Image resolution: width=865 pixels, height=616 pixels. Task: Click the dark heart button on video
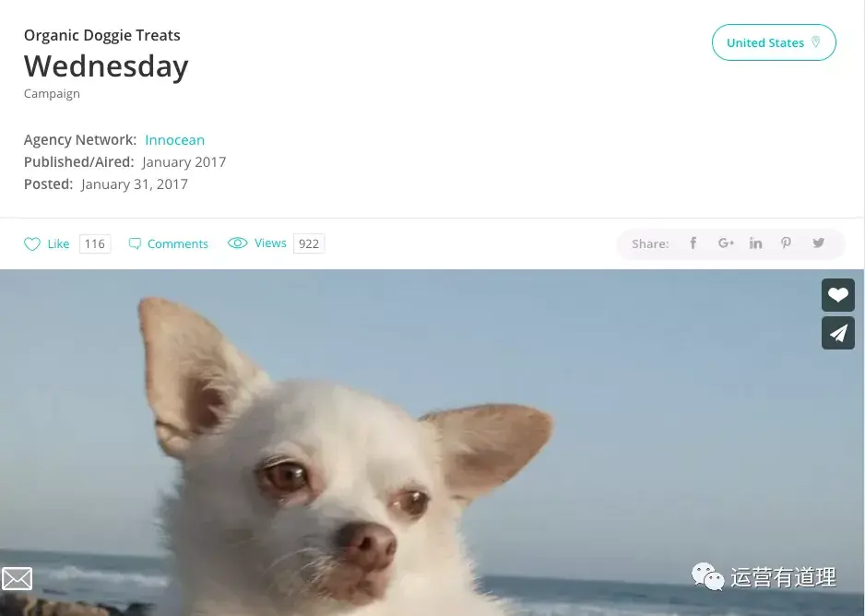tap(838, 295)
